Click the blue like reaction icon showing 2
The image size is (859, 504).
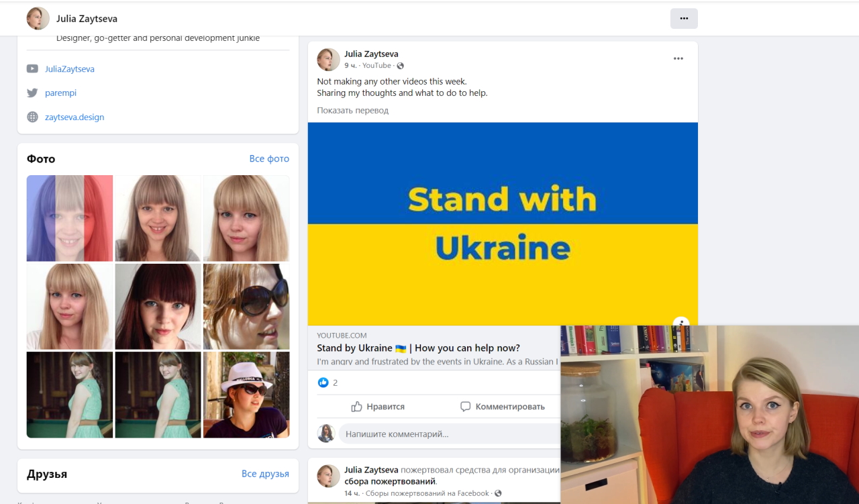click(323, 383)
